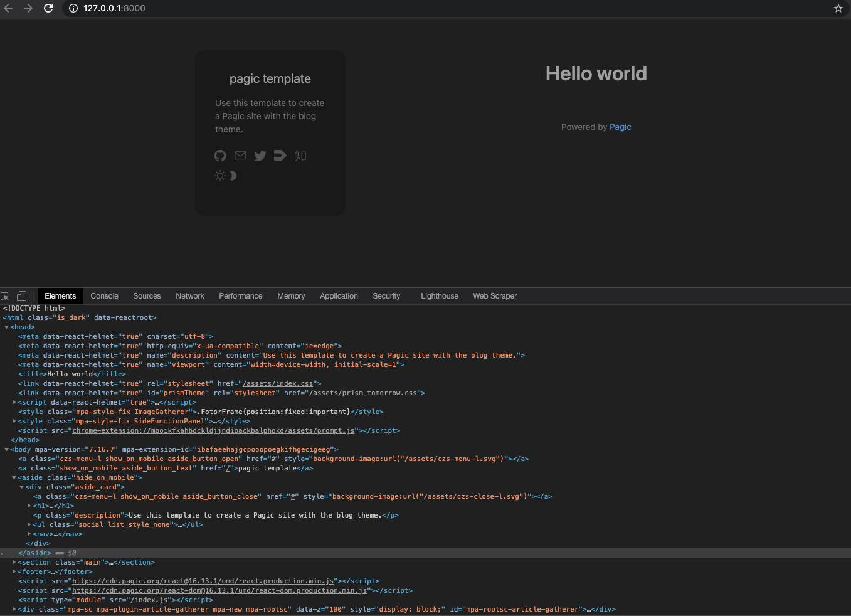
Task: Select the Elements tab in DevTools
Action: tap(60, 296)
